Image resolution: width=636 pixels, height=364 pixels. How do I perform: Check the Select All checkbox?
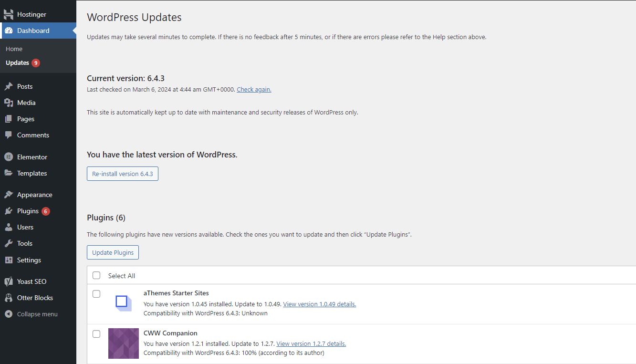96,275
